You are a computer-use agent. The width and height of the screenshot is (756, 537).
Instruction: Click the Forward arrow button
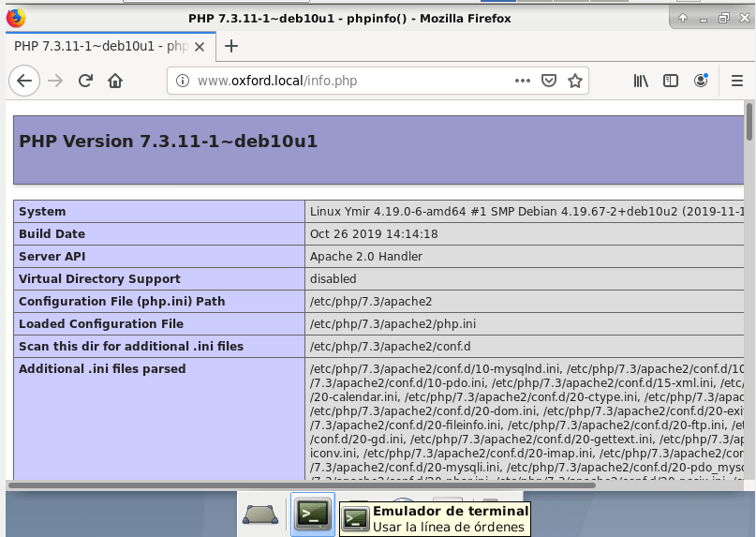pos(55,81)
